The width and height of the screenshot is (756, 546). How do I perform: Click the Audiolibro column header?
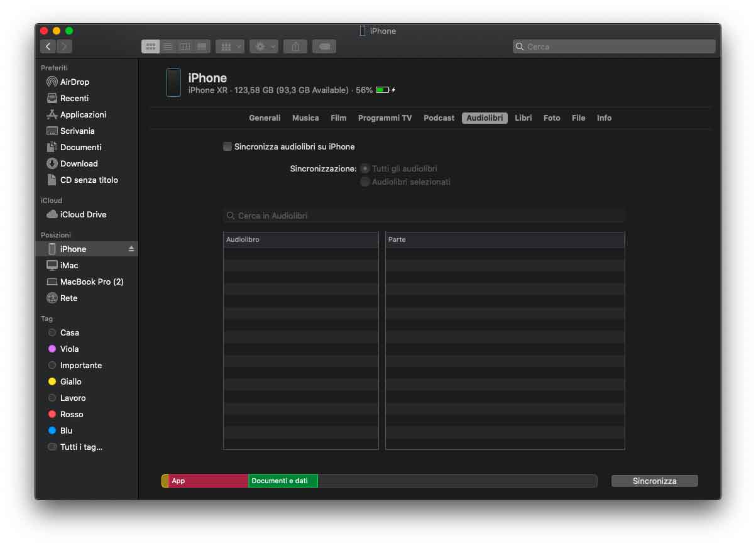(300, 239)
